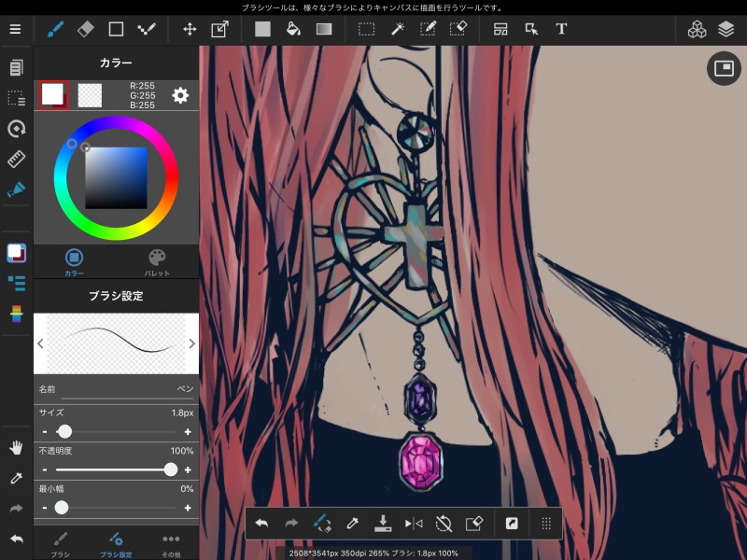Select the Gradient tool
This screenshot has width=747, height=560.
tap(324, 29)
